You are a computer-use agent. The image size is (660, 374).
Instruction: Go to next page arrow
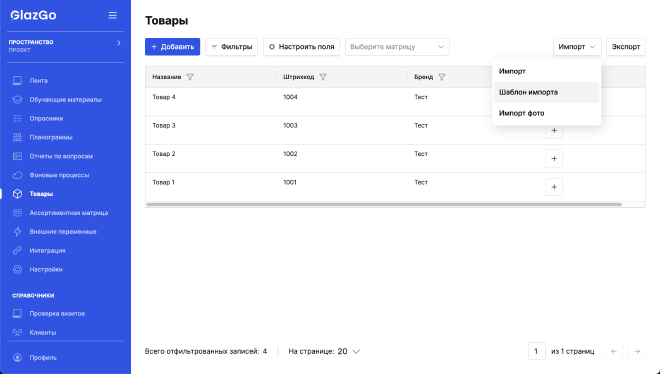(x=637, y=351)
